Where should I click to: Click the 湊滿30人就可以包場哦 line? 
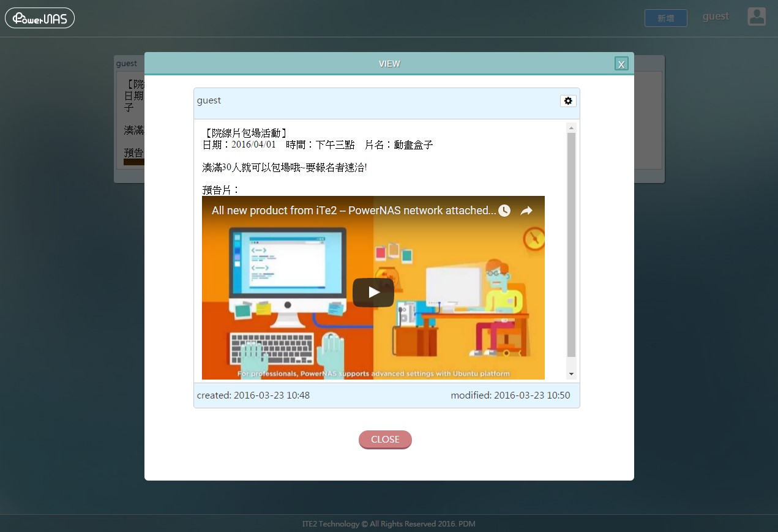point(285,167)
